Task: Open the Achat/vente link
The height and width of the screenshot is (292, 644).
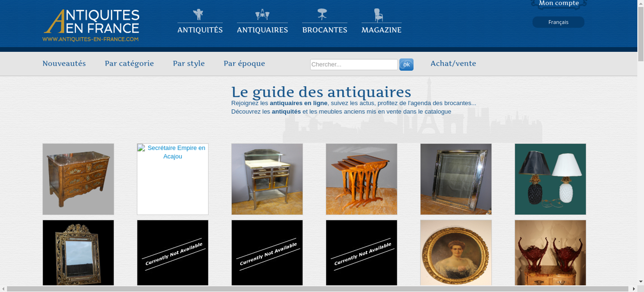Action: coord(453,63)
